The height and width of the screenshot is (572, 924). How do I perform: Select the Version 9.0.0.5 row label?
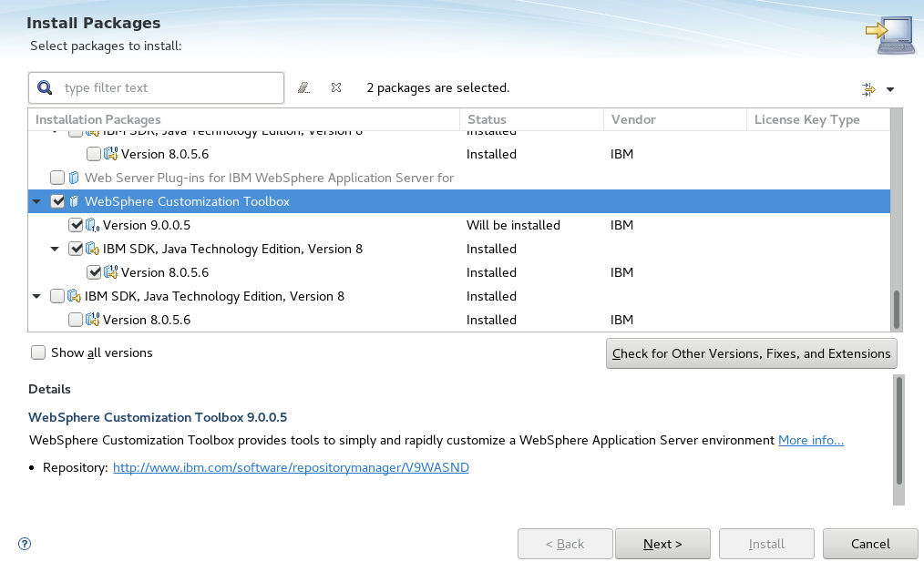(147, 225)
